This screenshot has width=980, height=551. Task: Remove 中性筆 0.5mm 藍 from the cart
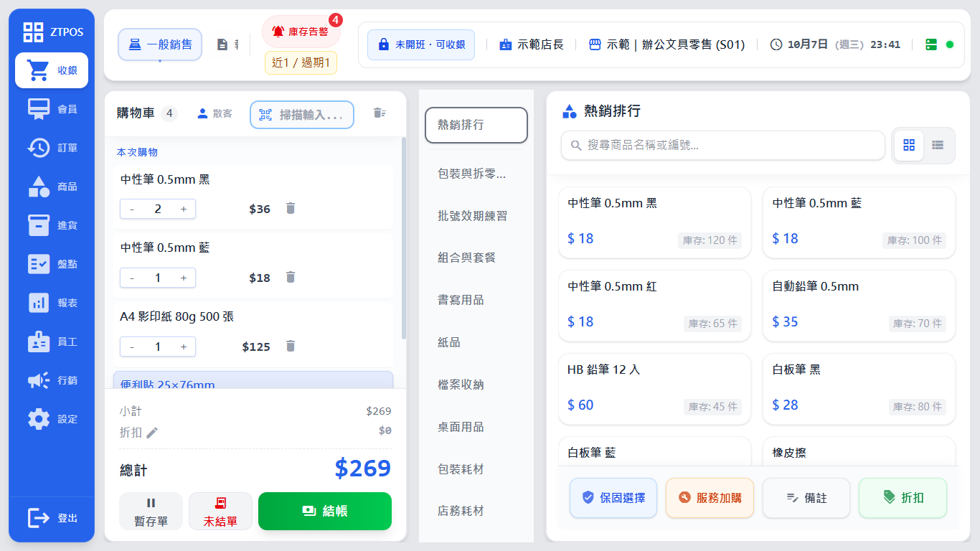(291, 277)
